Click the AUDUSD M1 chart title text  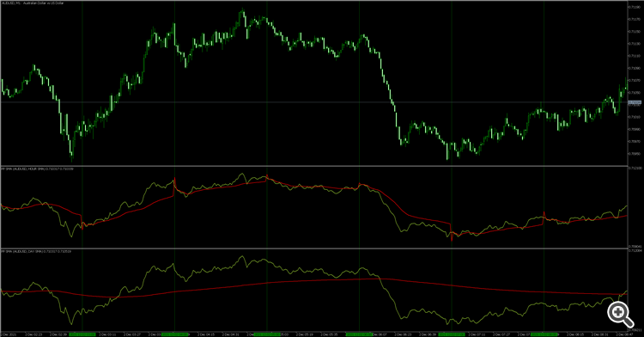click(x=32, y=3)
